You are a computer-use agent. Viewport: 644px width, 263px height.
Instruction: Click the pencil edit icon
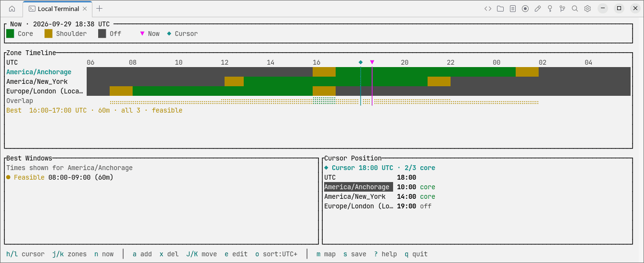click(538, 9)
